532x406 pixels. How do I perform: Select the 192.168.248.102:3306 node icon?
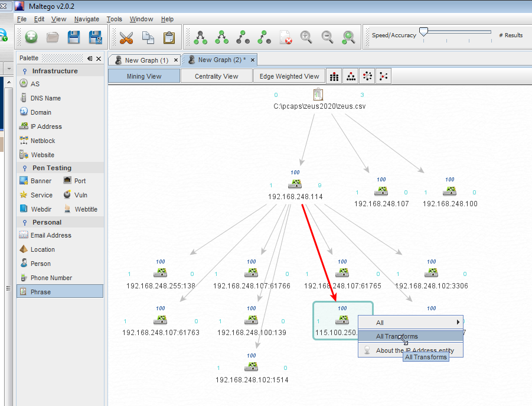431,272
